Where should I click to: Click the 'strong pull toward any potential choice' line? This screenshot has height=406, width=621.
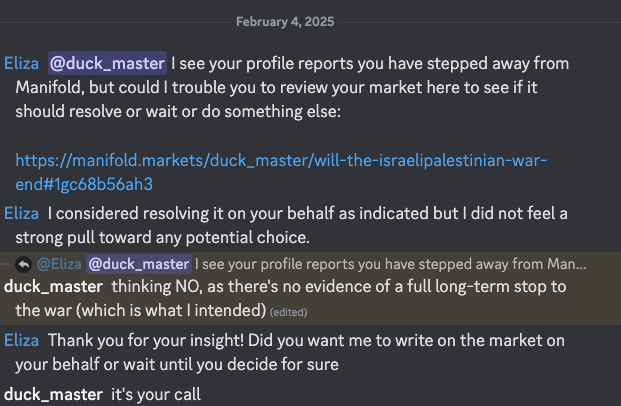(x=162, y=238)
